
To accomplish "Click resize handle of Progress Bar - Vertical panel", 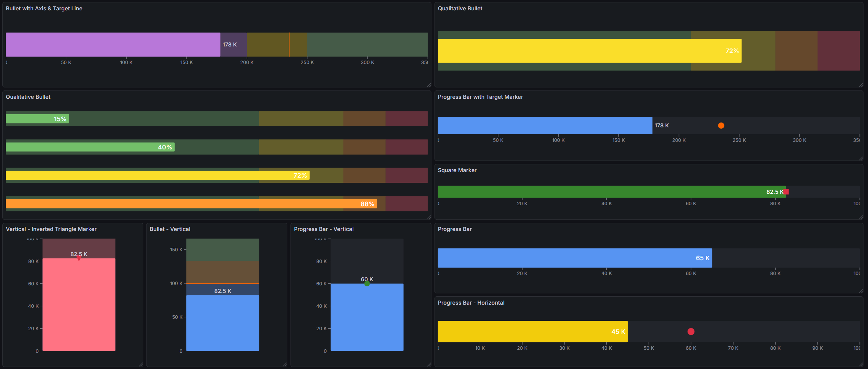I will [429, 365].
